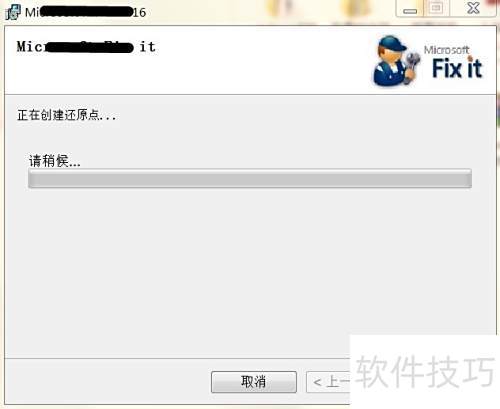Click the disabled "< 上一" back button
500x409 pixels.
[328, 382]
